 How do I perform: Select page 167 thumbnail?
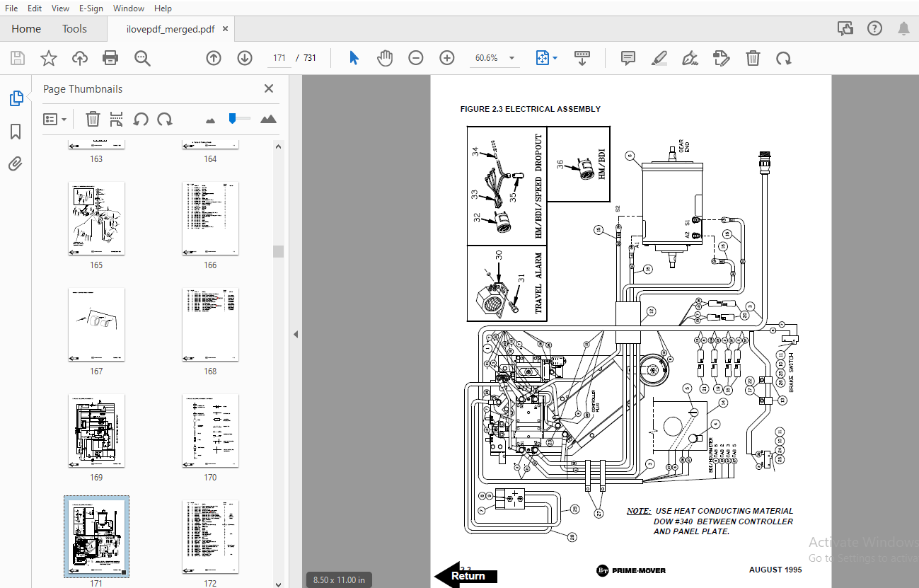(x=96, y=325)
